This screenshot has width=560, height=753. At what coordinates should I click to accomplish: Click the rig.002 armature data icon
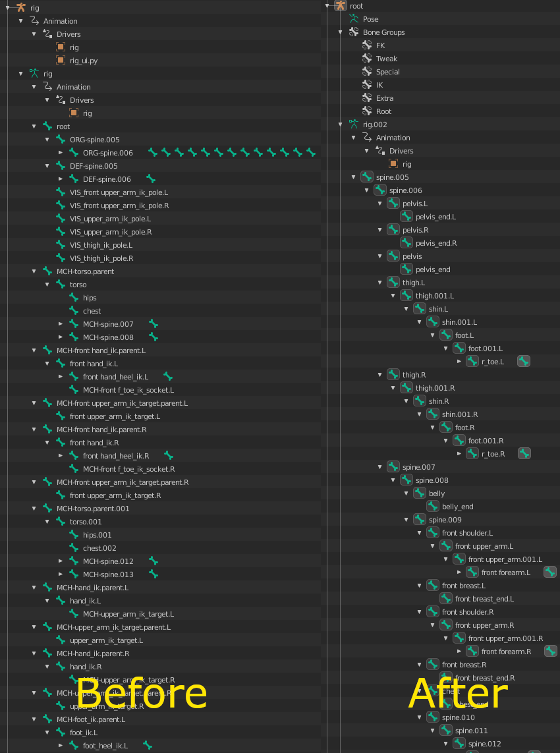(x=354, y=125)
